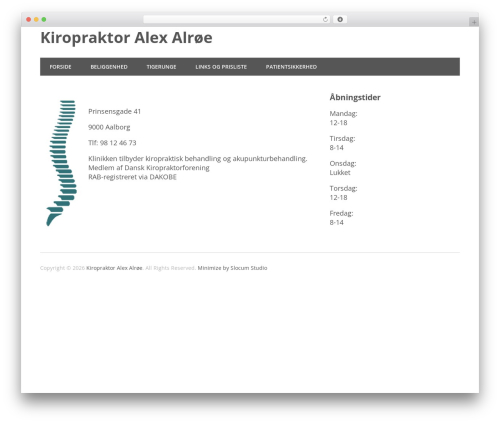Image resolution: width=500 pixels, height=423 pixels.
Task: Open the Forside menu item
Action: (x=60, y=67)
